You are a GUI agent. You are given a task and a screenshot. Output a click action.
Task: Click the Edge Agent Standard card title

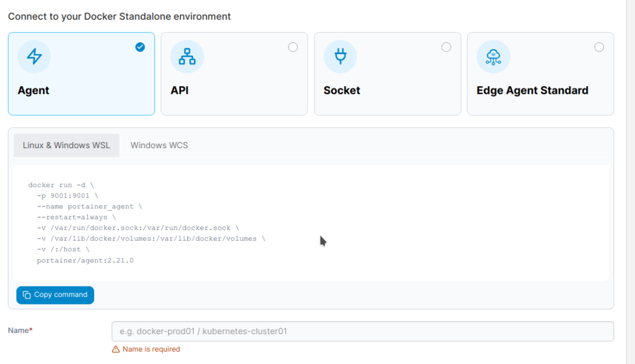click(532, 91)
